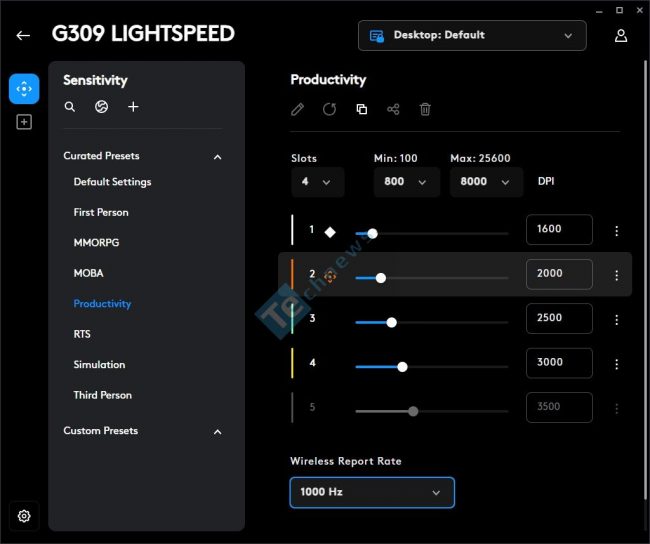Click the Productivity heading text
Viewport: 650px width, 544px height.
coord(328,80)
